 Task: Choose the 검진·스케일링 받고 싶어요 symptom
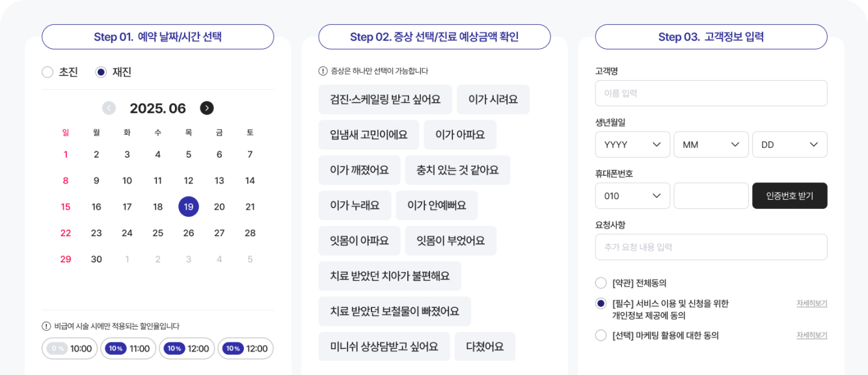(385, 100)
